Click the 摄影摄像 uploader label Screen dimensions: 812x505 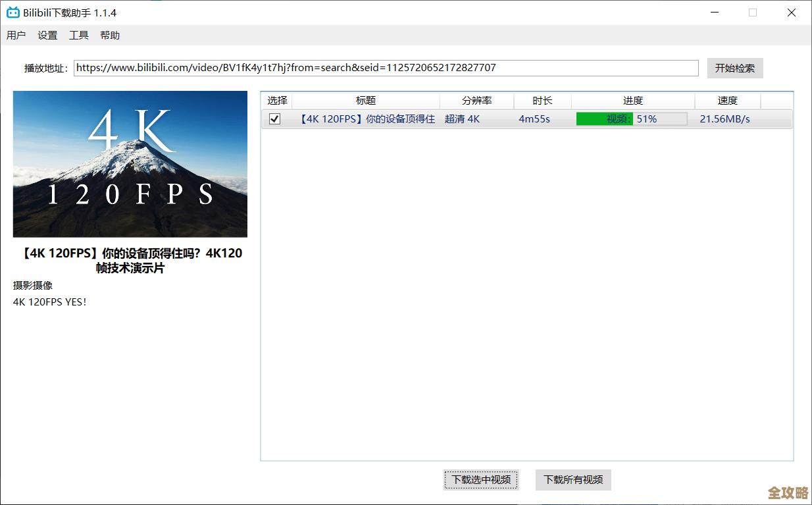click(32, 286)
